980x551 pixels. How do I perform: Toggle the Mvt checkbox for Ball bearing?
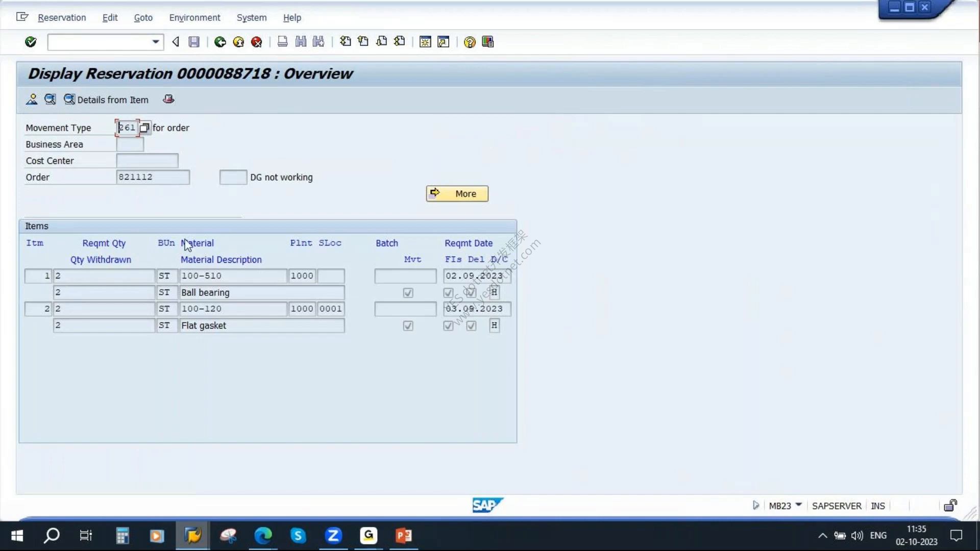408,293
